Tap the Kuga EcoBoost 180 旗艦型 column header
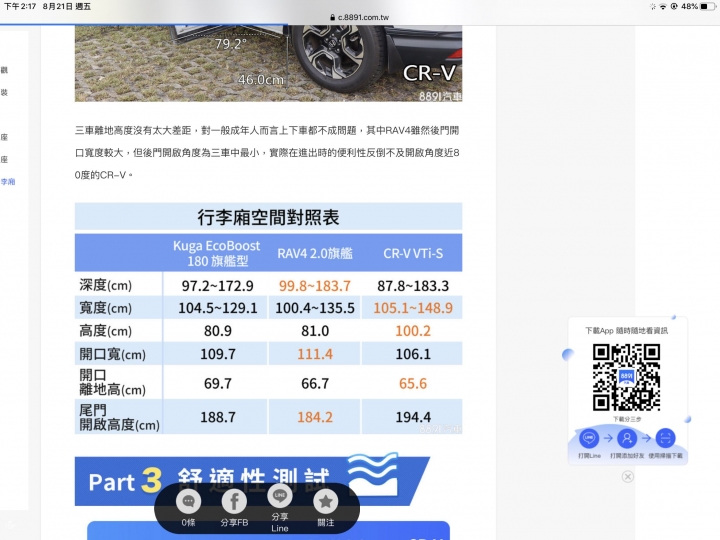Viewport: 720px width, 540px height. click(217, 253)
